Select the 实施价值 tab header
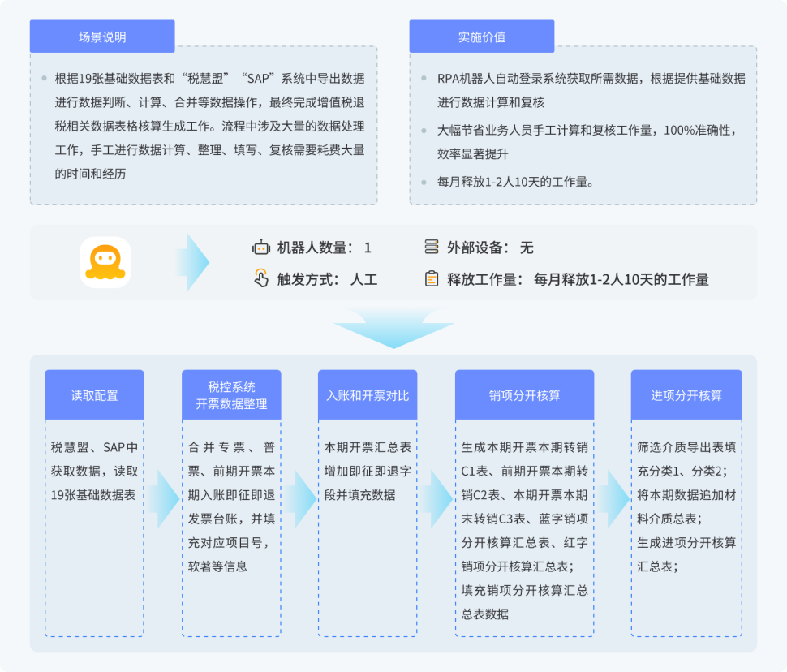787x672 pixels. 481,37
